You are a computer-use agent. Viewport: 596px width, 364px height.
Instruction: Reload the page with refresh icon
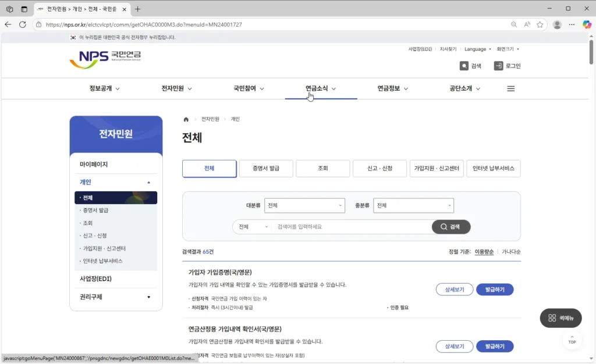pos(23,24)
